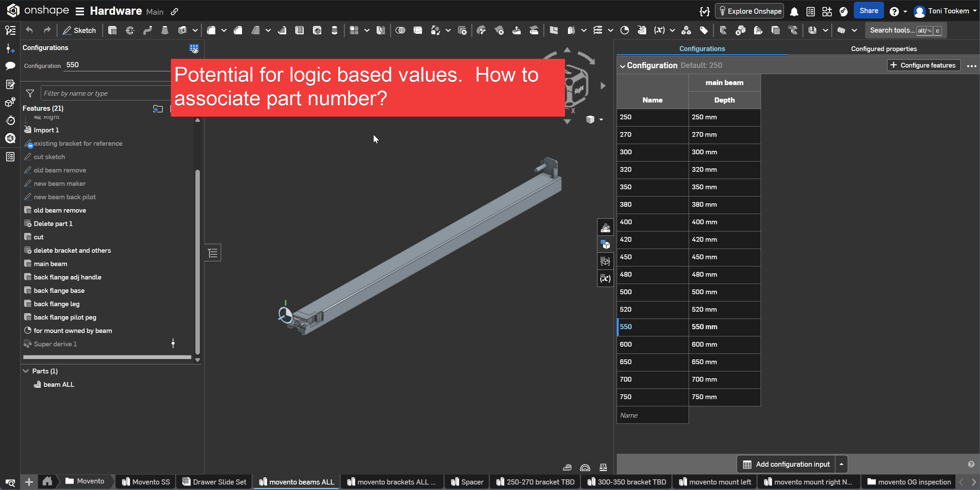980x490 pixels.
Task: Click the undo arrow icon
Action: pos(29,31)
